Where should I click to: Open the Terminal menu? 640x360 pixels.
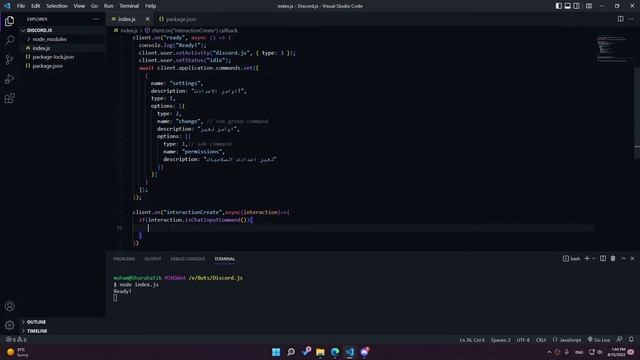pyautogui.click(x=129, y=6)
